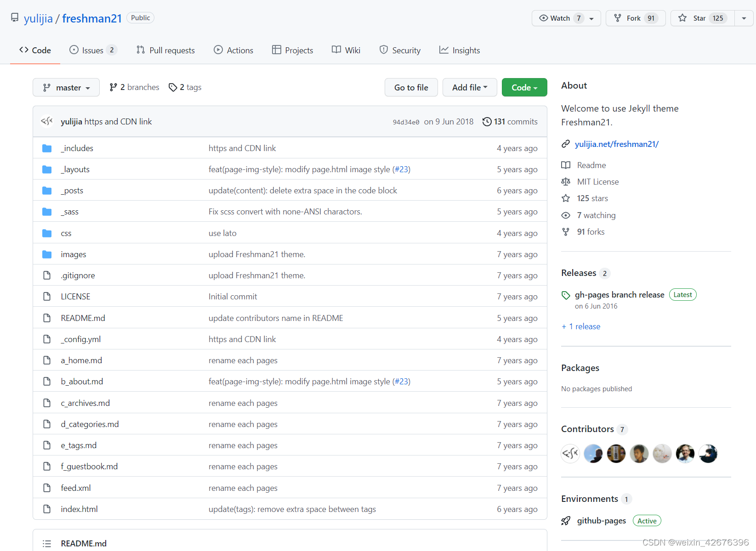Click the Readme book icon in About
The height and width of the screenshot is (551, 756).
[x=566, y=165]
